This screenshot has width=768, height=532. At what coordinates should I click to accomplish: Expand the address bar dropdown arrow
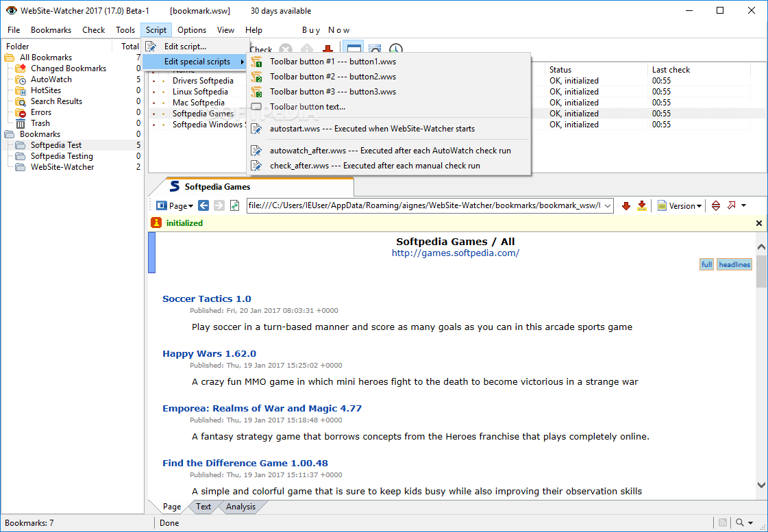[608, 206]
